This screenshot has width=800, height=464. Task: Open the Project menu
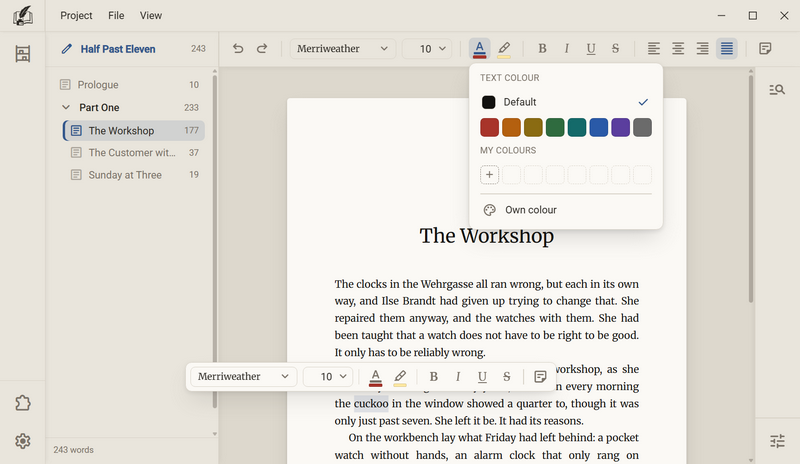[76, 16]
